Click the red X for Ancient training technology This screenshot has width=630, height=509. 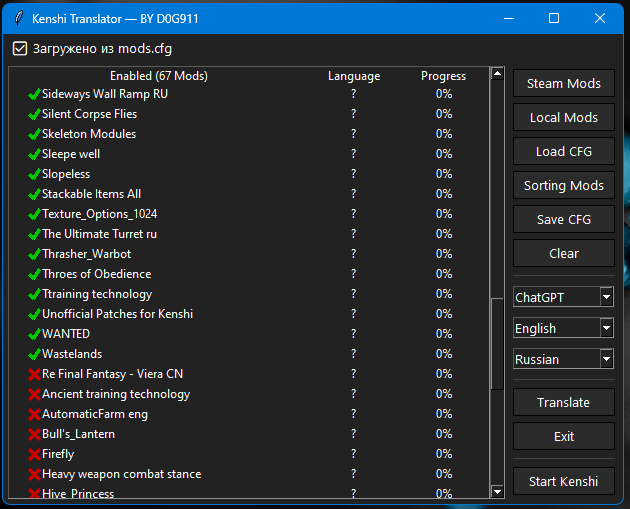click(34, 394)
